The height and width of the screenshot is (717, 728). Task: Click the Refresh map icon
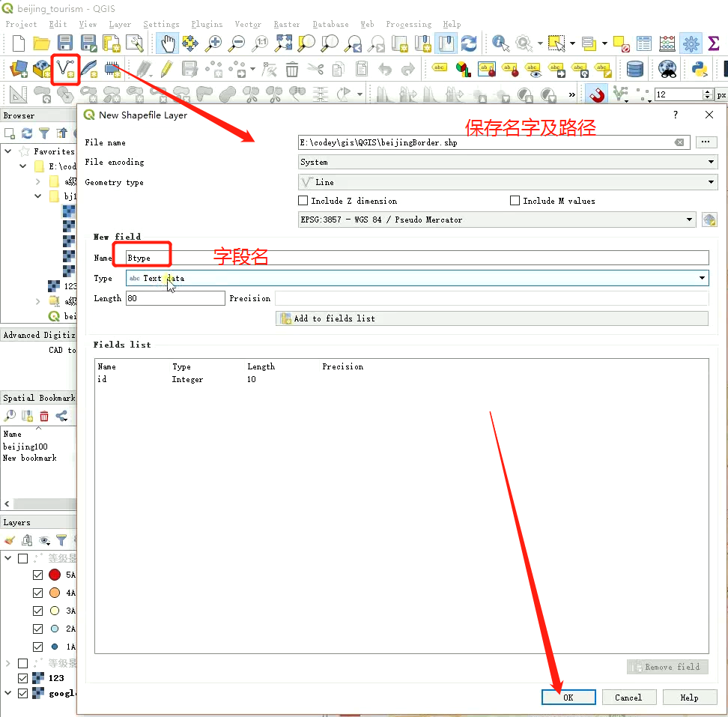469,43
